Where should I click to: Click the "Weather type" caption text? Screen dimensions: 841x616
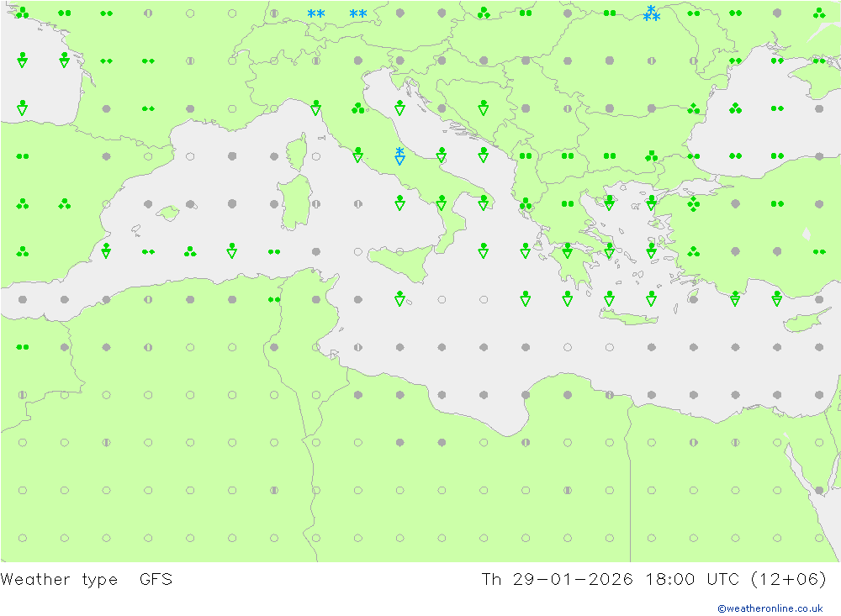coord(59,580)
